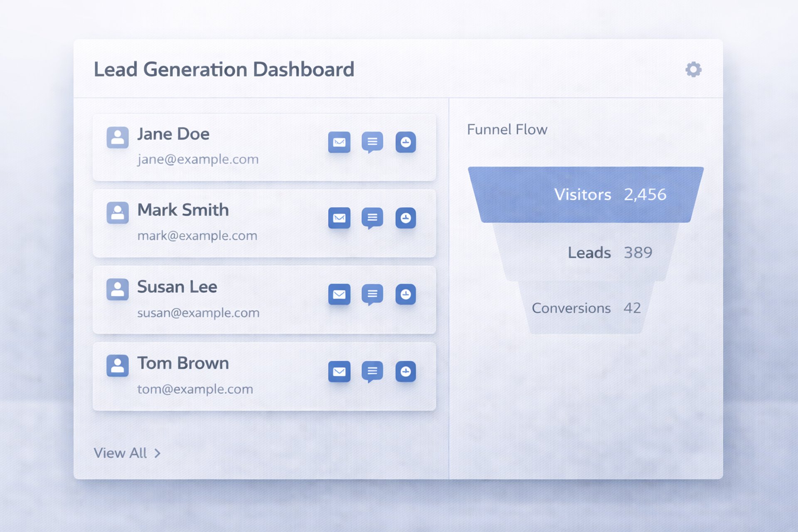Viewport: 798px width, 532px height.
Task: Click clock icon for Mark Smith
Action: 406,218
